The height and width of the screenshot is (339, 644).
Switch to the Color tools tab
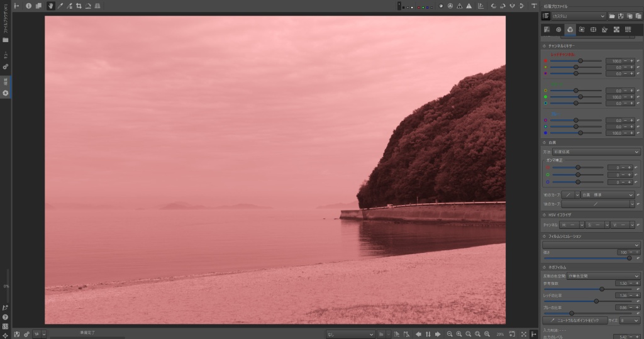[570, 30]
